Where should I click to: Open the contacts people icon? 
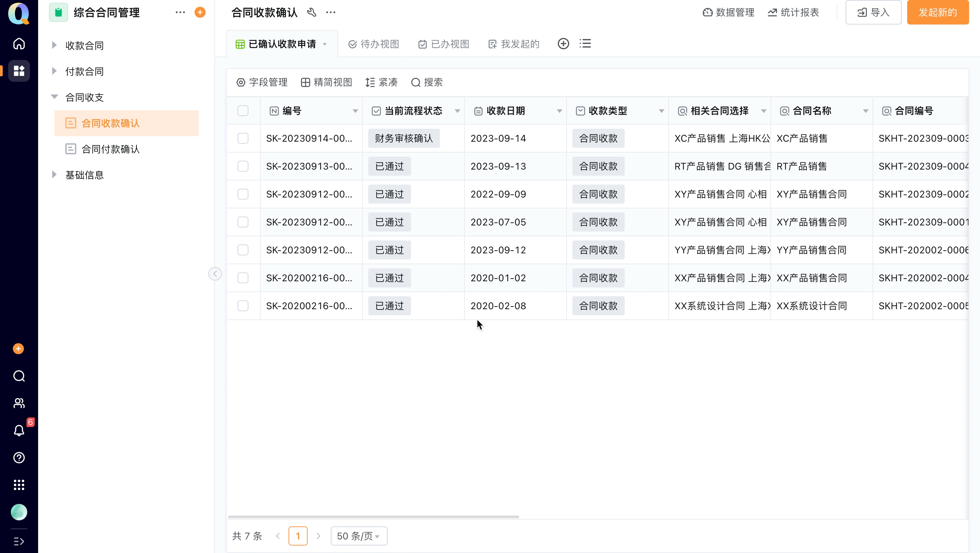(19, 403)
